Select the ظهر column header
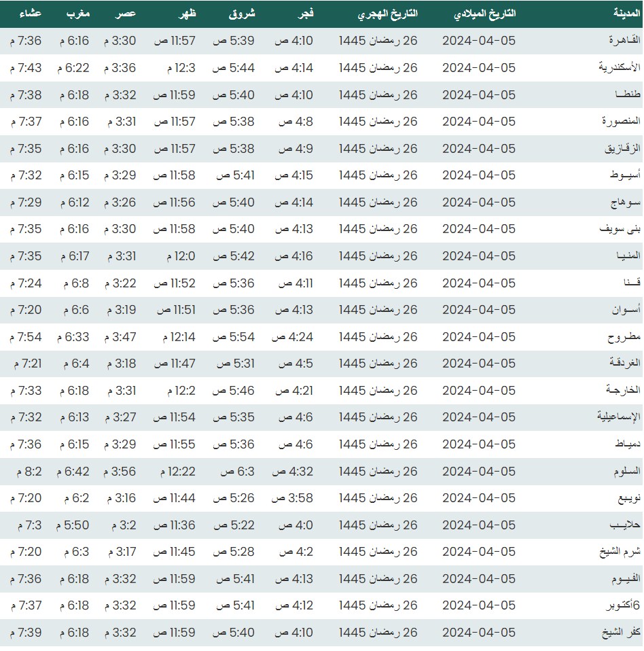644x651 pixels. coord(187,14)
